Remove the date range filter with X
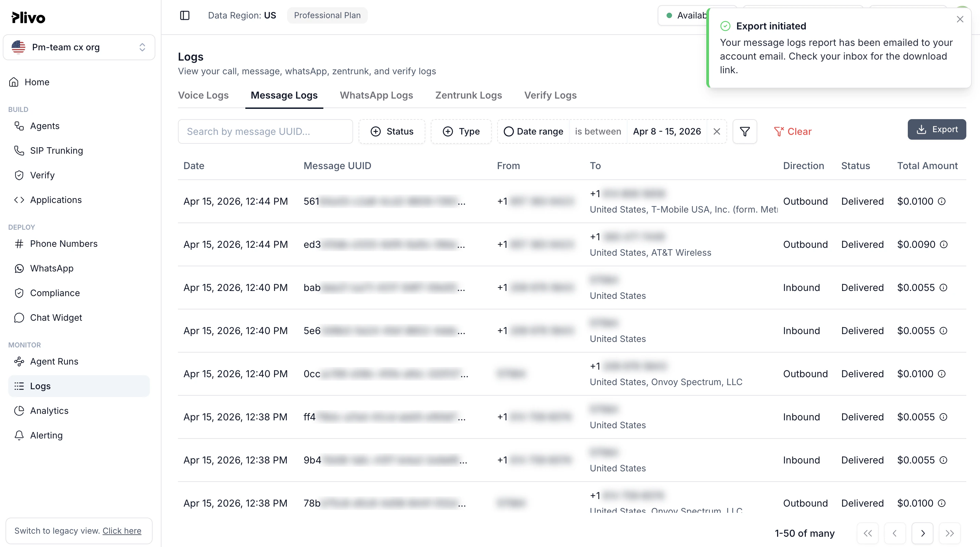Screen dimensions: 980x547 [717, 132]
